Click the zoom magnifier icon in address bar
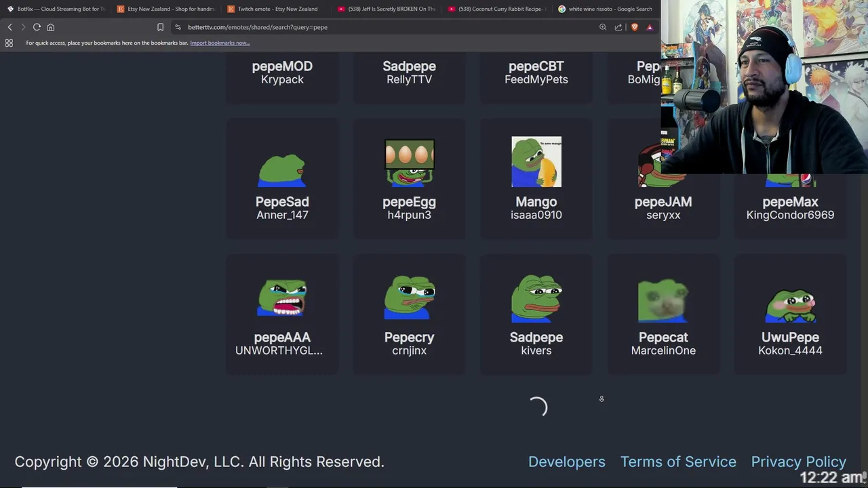The height and width of the screenshot is (488, 868). (x=603, y=27)
